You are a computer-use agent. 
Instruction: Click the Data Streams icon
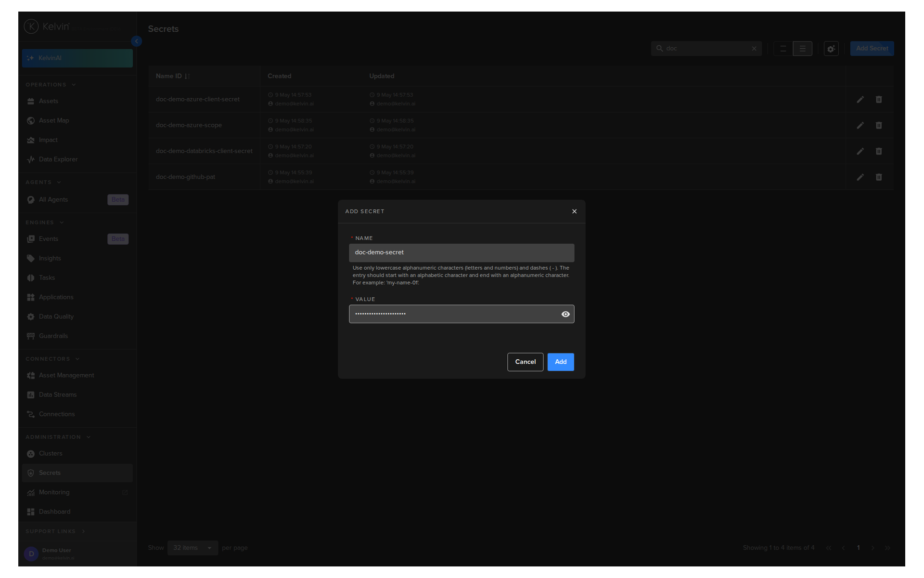31,394
